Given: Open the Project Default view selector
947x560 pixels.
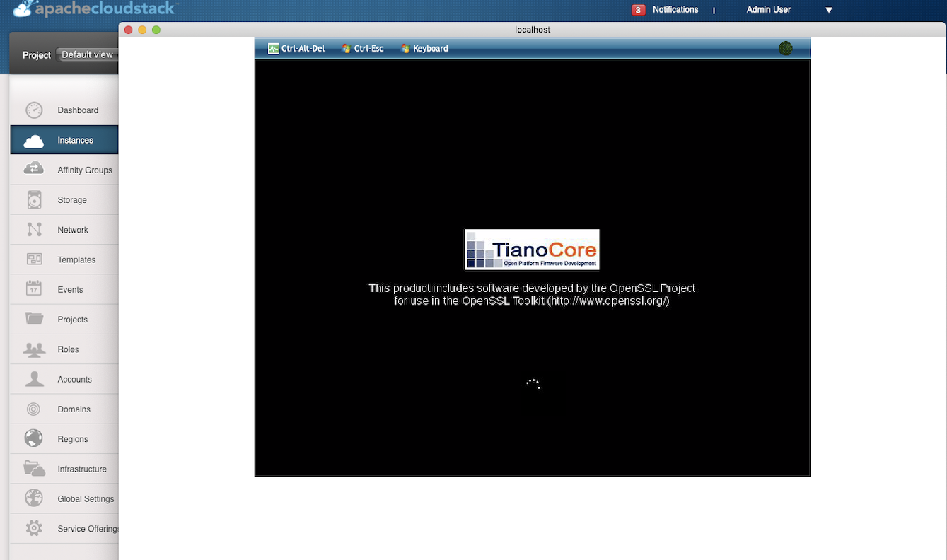Looking at the screenshot, I should click(87, 54).
